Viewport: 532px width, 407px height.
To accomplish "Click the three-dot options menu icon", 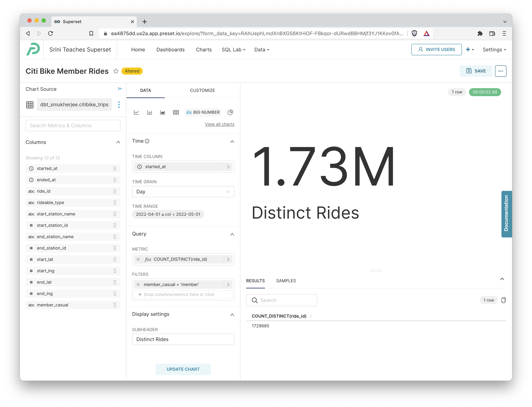I will pos(500,71).
